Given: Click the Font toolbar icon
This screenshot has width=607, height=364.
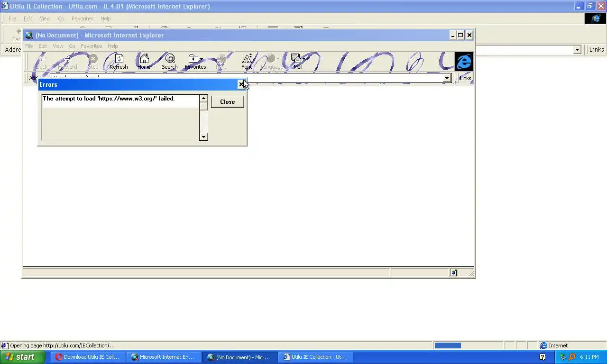Looking at the screenshot, I should pyautogui.click(x=247, y=62).
